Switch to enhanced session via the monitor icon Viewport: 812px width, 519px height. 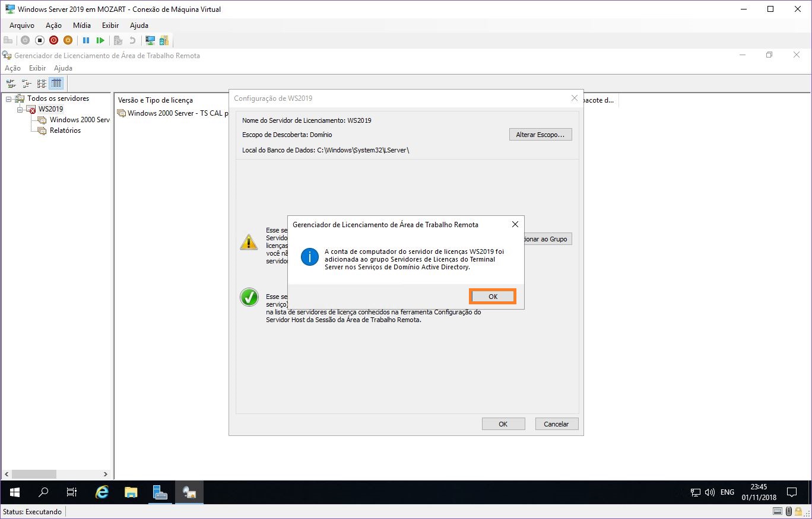(150, 40)
